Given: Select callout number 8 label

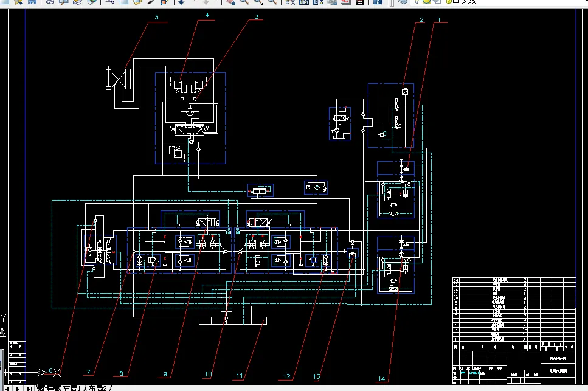Looking at the screenshot, I should point(121,373).
